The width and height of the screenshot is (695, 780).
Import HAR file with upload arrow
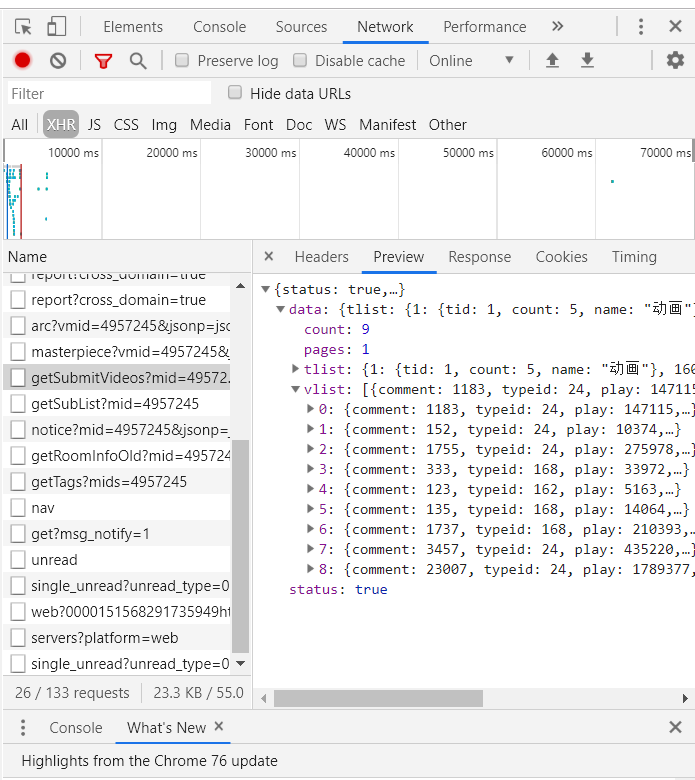click(552, 60)
